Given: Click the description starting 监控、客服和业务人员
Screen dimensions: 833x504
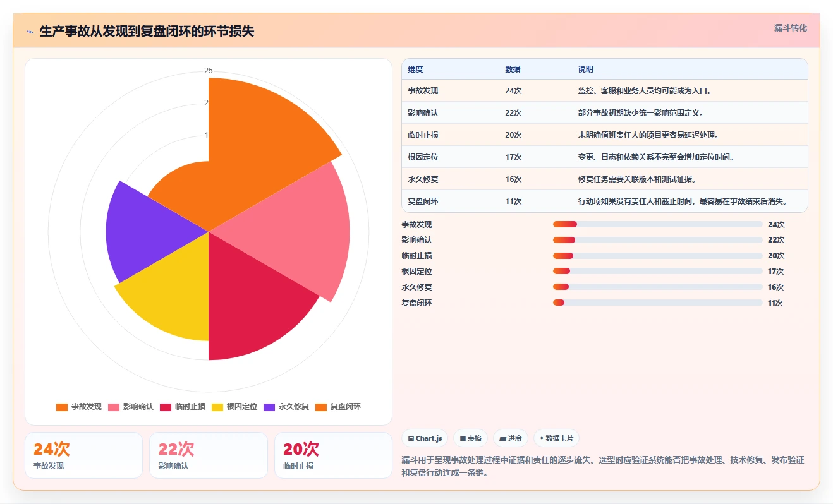Looking at the screenshot, I should coord(645,91).
